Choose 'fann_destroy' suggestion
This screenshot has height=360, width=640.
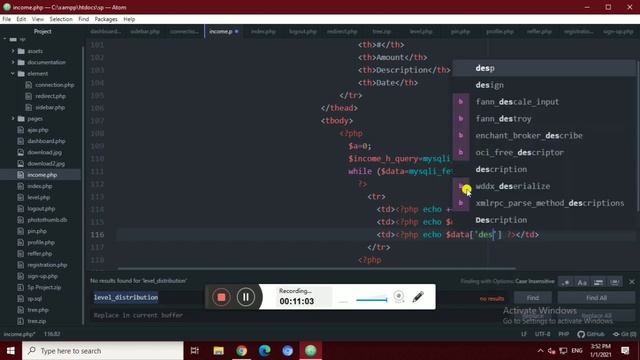click(544, 119)
